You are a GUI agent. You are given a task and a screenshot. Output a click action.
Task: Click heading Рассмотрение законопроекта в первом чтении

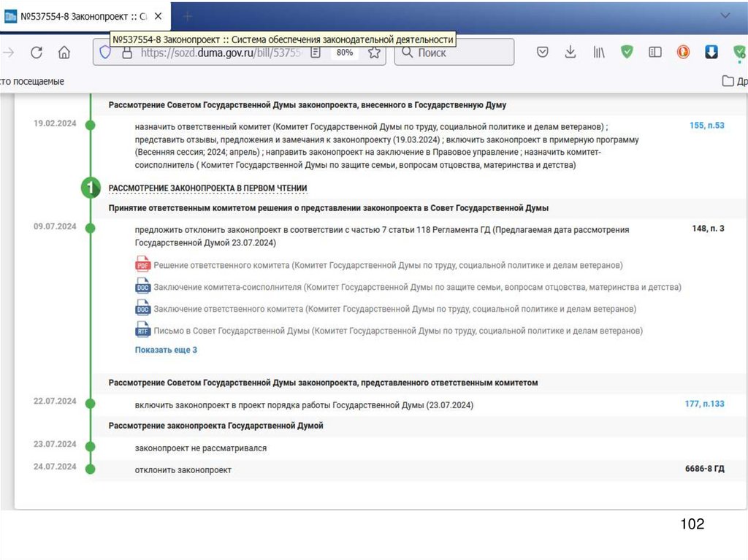coord(207,188)
